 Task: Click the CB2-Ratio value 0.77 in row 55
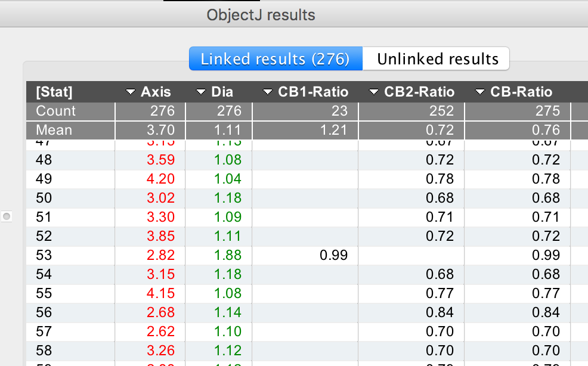click(440, 294)
